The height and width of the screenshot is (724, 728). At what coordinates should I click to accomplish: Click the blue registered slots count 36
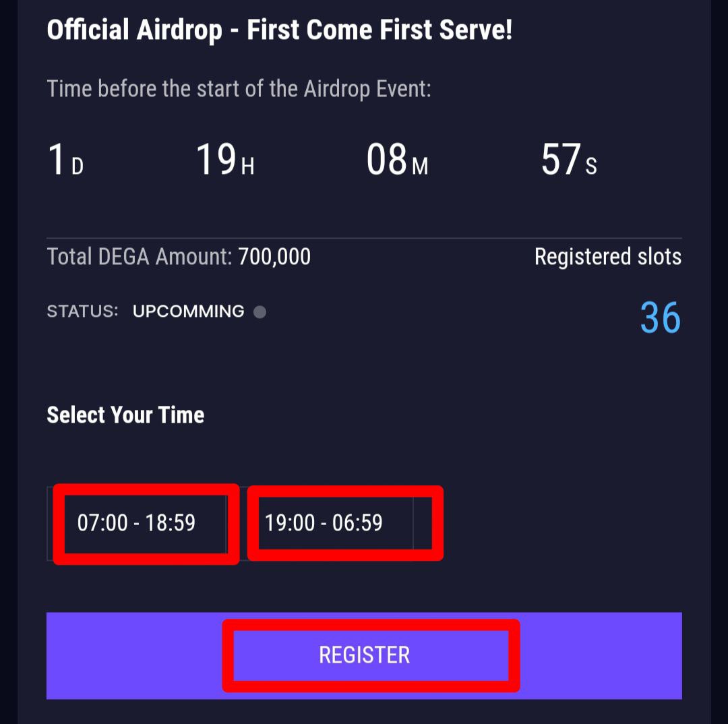[660, 318]
